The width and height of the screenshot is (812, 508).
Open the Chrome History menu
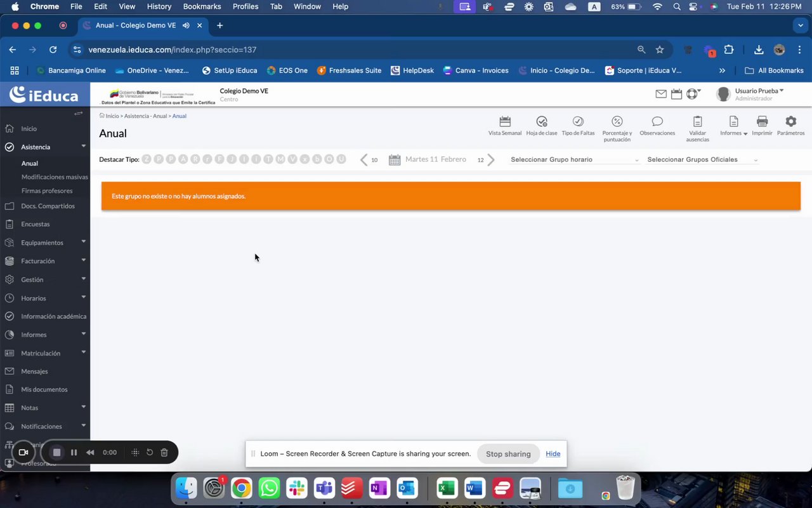pos(159,6)
